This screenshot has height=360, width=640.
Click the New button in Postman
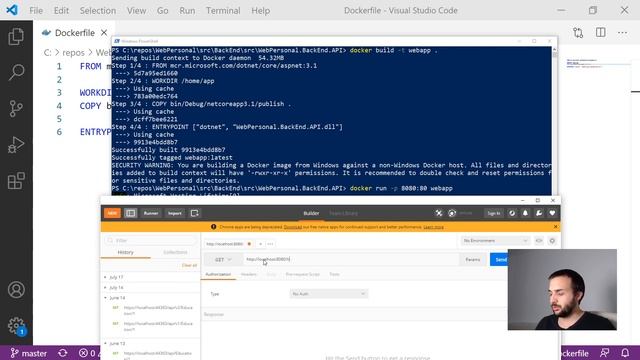[112, 213]
